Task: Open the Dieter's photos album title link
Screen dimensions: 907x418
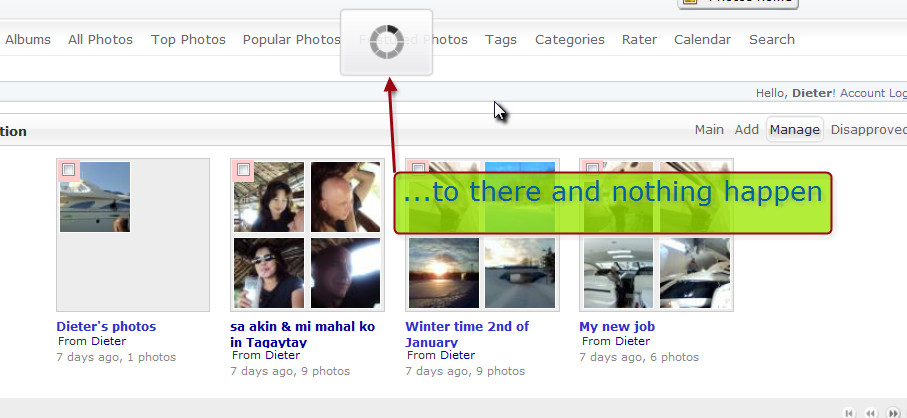Action: pos(106,326)
